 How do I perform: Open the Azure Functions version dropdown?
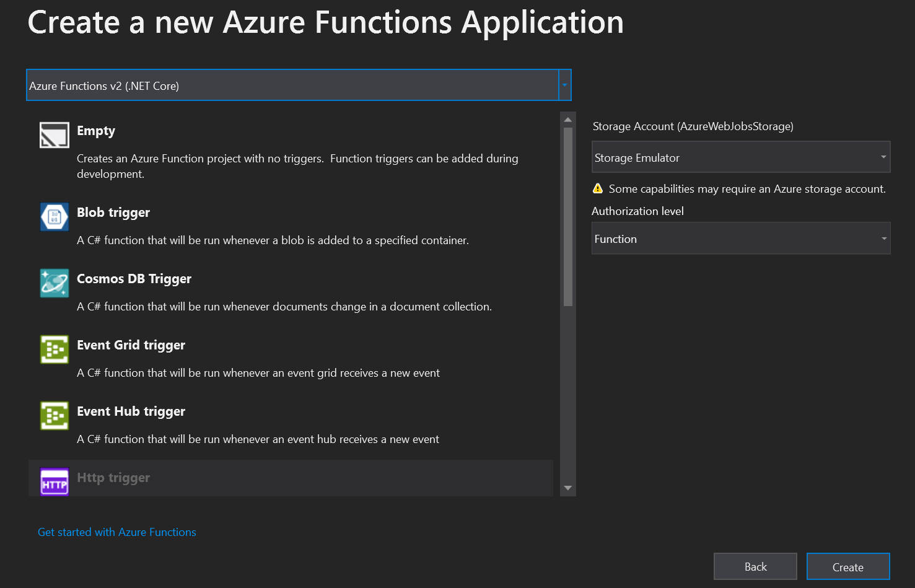[x=299, y=86]
